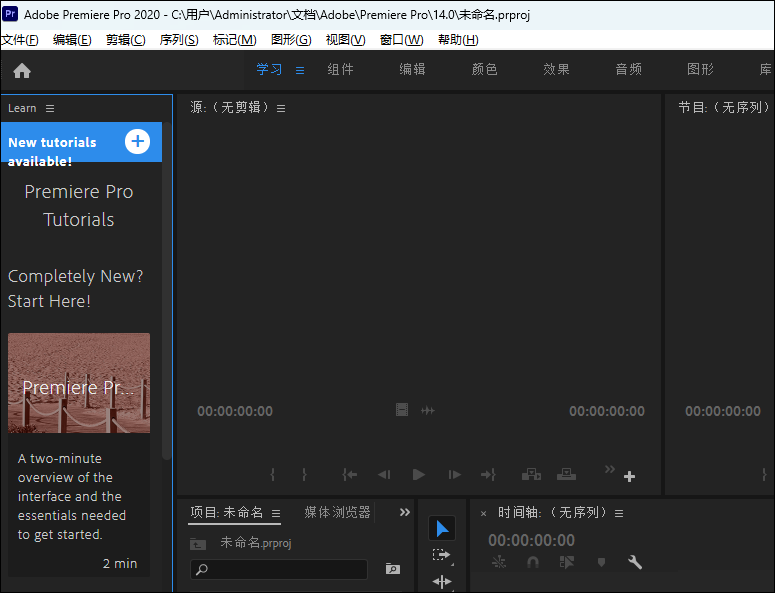
Task: Click the New tutorials available banner
Action: (82, 142)
